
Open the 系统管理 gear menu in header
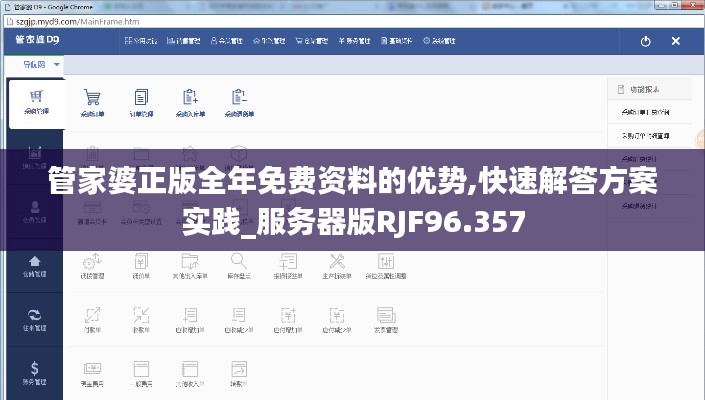[439, 41]
